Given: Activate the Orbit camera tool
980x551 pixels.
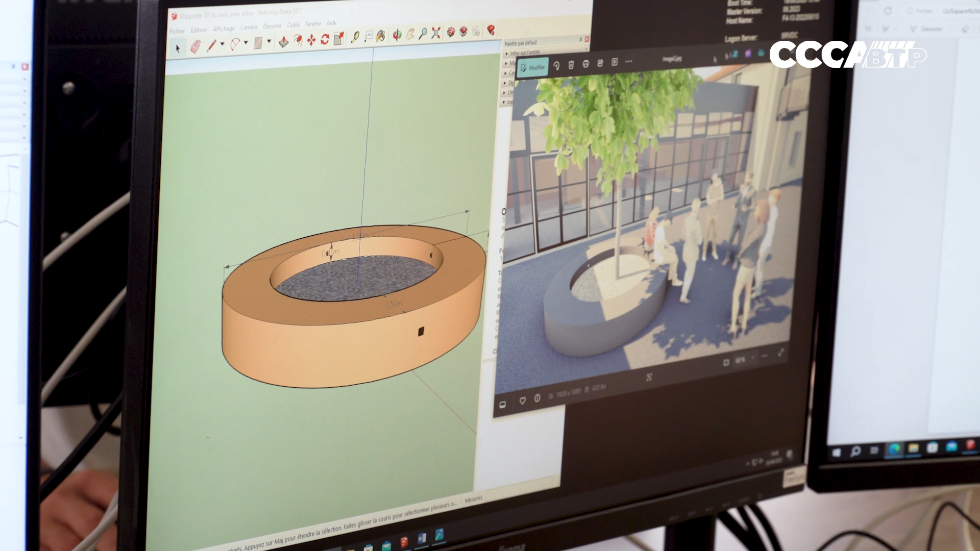Looking at the screenshot, I should [x=397, y=35].
